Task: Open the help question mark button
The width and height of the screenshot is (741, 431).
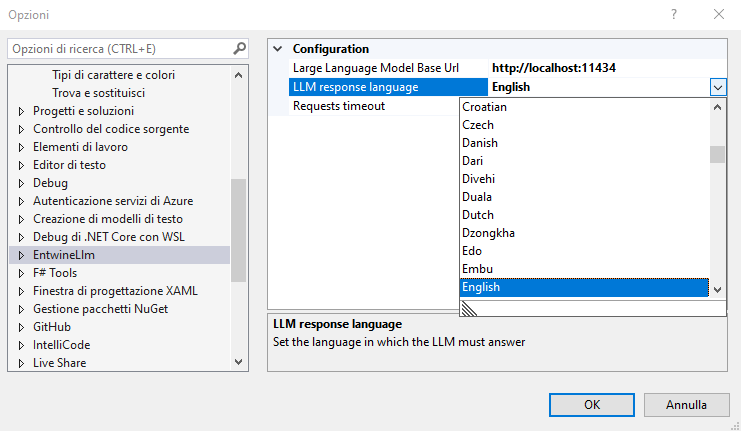Action: [x=674, y=14]
